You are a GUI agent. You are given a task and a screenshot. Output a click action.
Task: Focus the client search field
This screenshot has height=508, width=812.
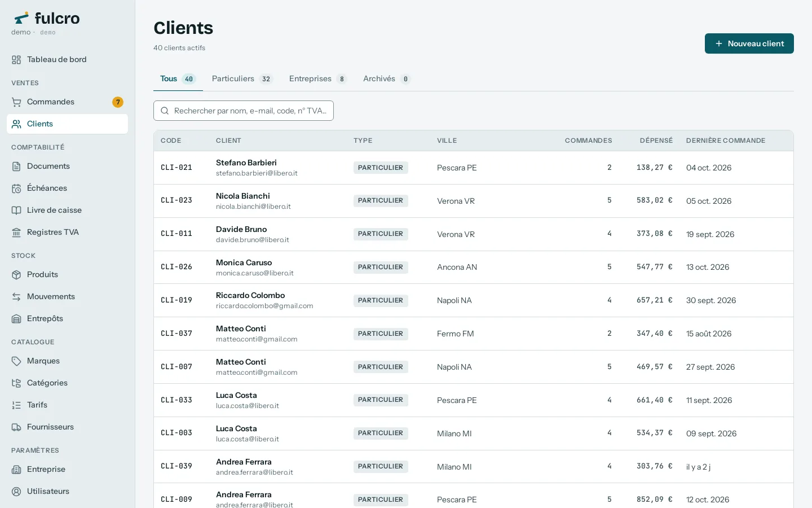(244, 111)
